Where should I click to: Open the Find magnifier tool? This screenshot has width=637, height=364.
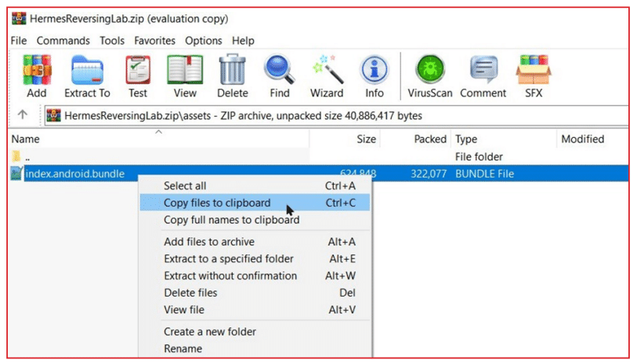(280, 76)
